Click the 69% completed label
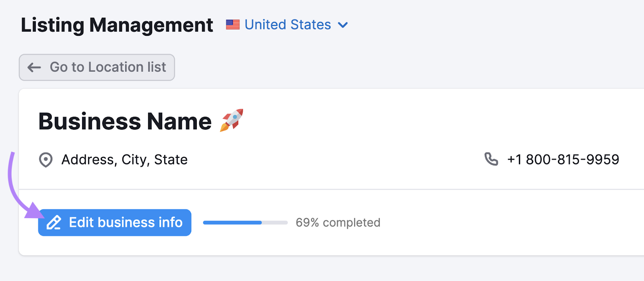Image resolution: width=644 pixels, height=281 pixels. click(338, 223)
